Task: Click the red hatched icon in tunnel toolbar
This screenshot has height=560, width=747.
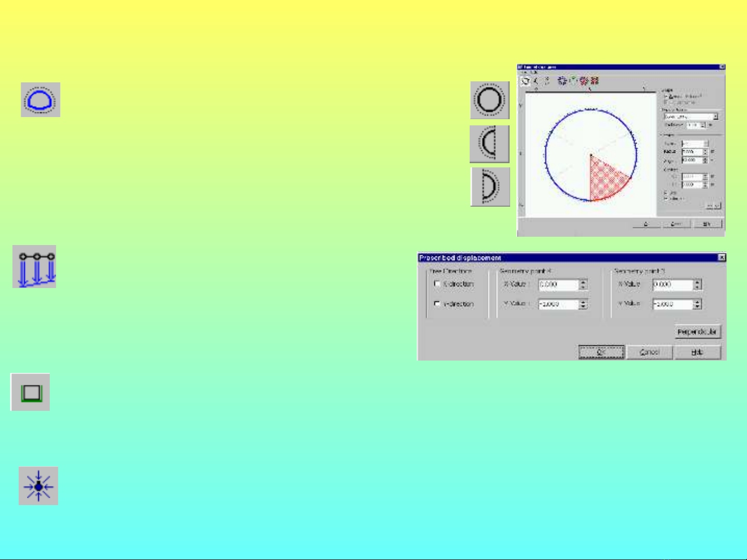Action: point(595,81)
